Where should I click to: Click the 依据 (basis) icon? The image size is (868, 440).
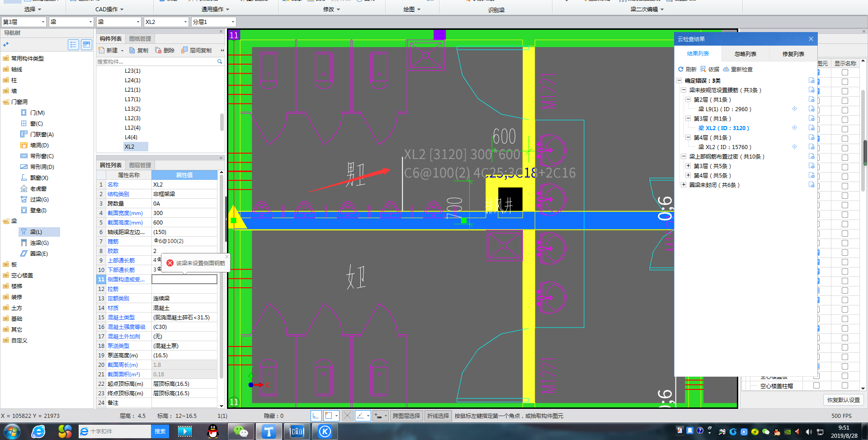pos(703,69)
